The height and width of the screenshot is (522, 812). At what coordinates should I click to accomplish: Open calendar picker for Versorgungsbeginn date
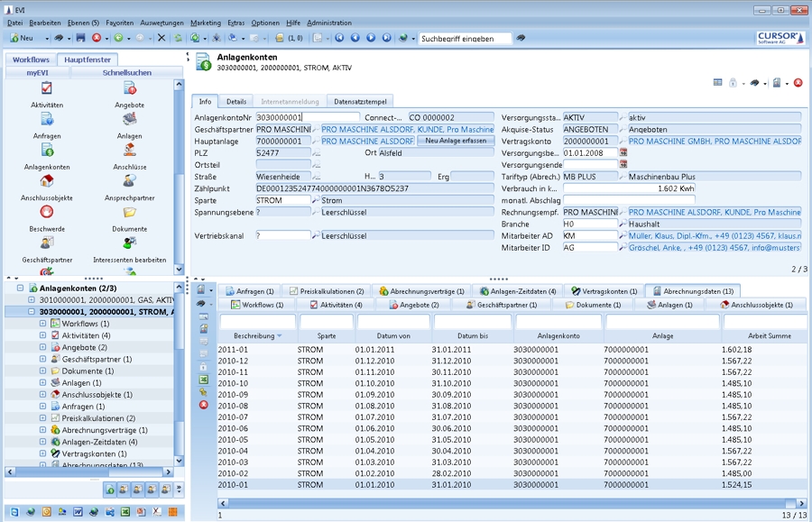[623, 153]
